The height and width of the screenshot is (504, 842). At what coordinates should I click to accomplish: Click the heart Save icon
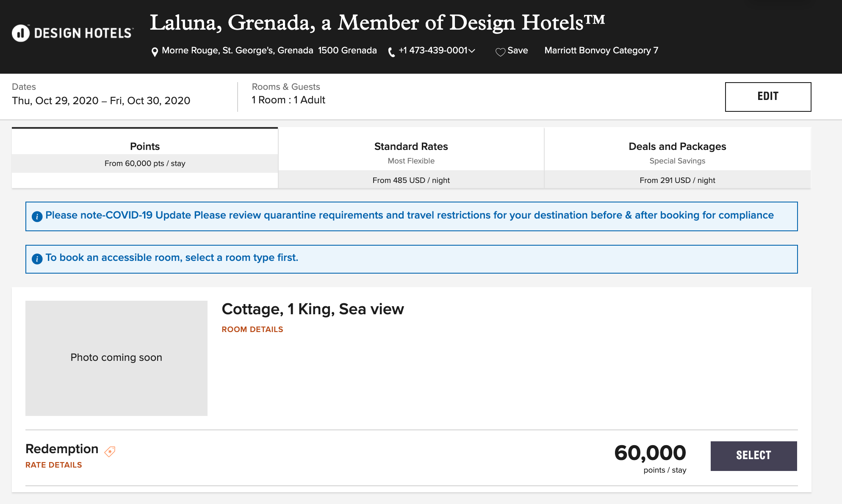(x=500, y=52)
